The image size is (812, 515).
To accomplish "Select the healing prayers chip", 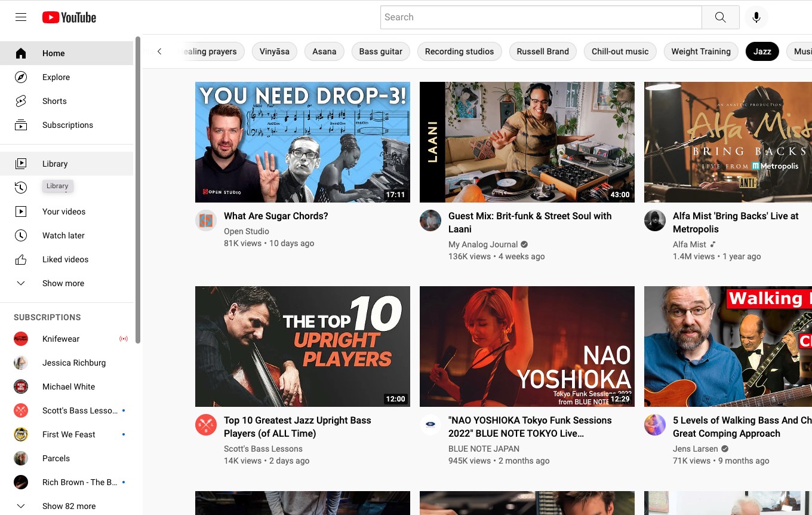I will [x=211, y=51].
